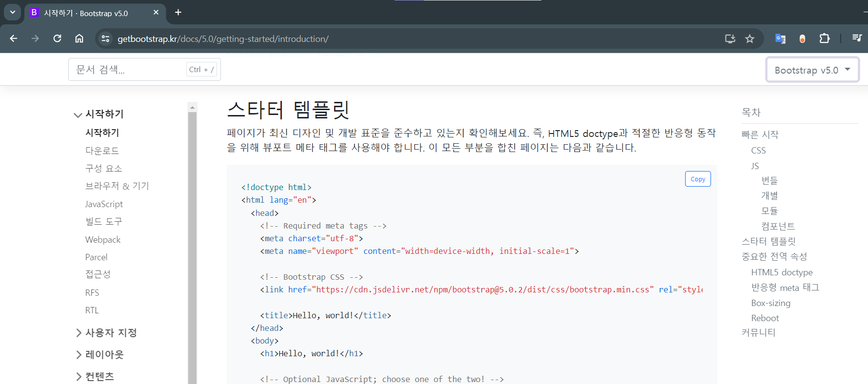Click the browser forward arrow
The width and height of the screenshot is (868, 384).
(x=35, y=38)
